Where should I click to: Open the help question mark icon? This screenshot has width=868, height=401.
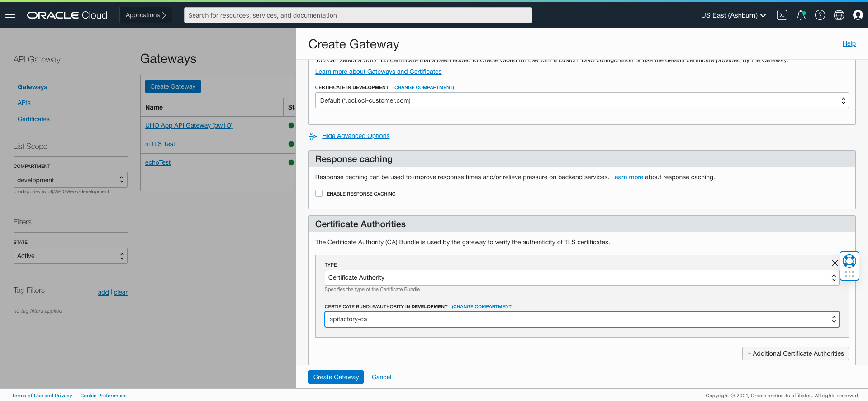[820, 15]
